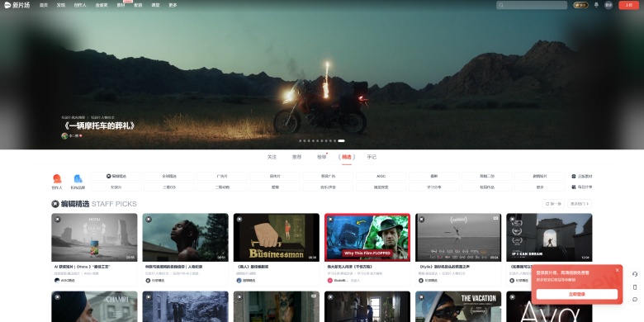Screen dimensions: 644x322
Task: Select the last carousel indicator dot
Action: (341, 141)
